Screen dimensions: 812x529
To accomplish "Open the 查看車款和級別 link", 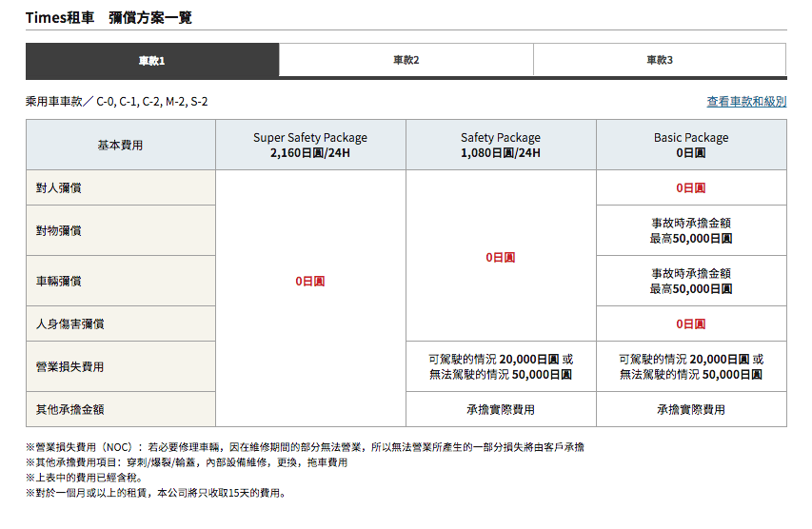I will (746, 102).
